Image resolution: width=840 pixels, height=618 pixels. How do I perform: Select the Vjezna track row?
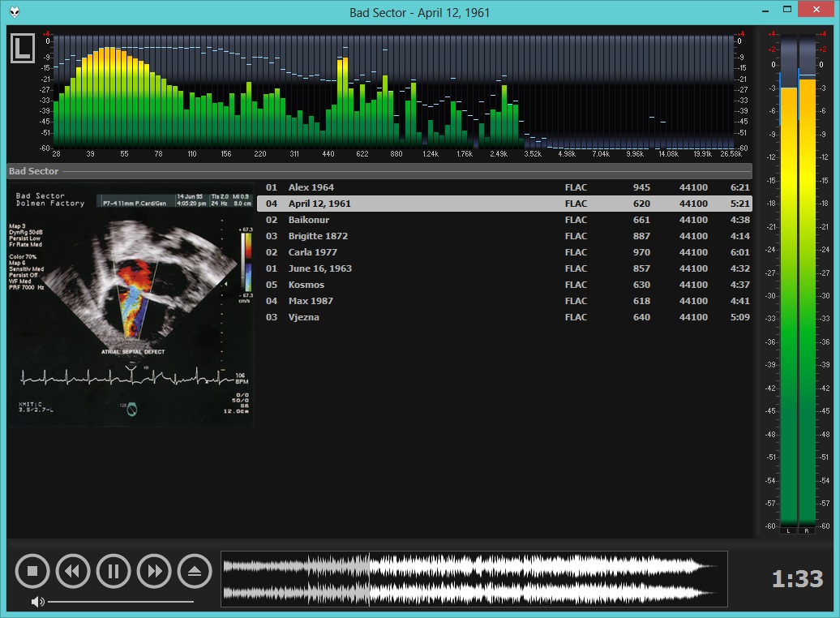pyautogui.click(x=304, y=317)
